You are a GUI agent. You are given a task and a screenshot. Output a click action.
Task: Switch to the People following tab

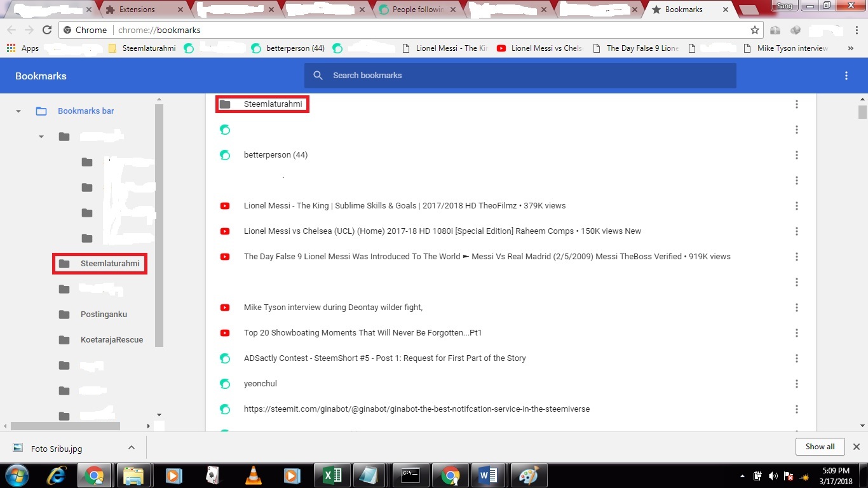click(x=417, y=10)
